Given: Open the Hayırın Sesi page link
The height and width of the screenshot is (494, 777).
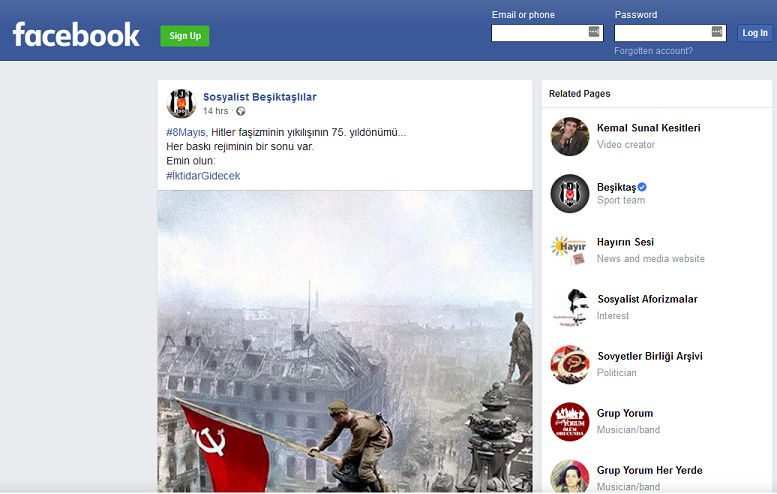Looking at the screenshot, I should tap(625, 242).
